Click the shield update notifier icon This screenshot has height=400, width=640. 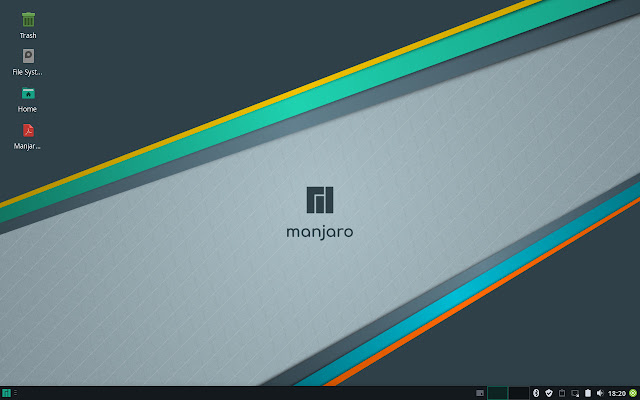pyautogui.click(x=549, y=393)
